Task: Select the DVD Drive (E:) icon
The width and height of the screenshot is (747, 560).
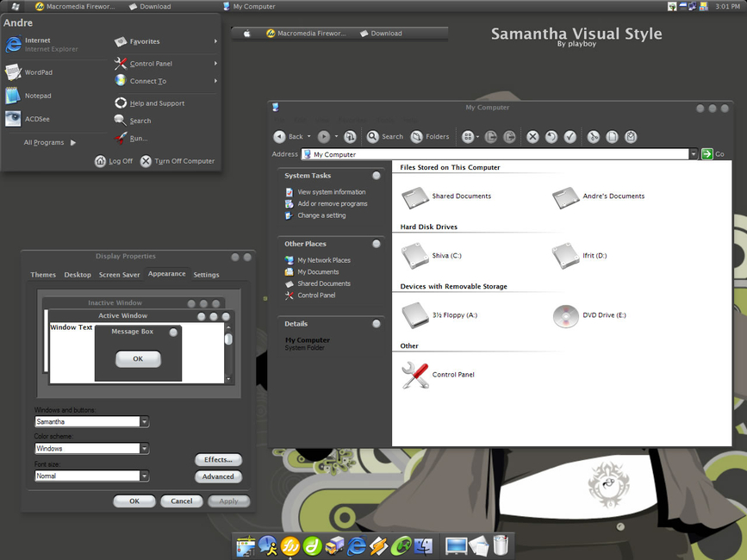Action: (x=565, y=315)
